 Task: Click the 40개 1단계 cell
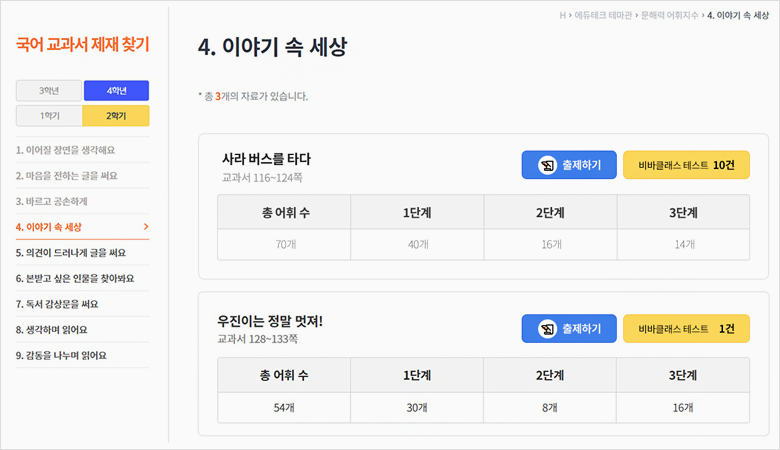tap(417, 245)
